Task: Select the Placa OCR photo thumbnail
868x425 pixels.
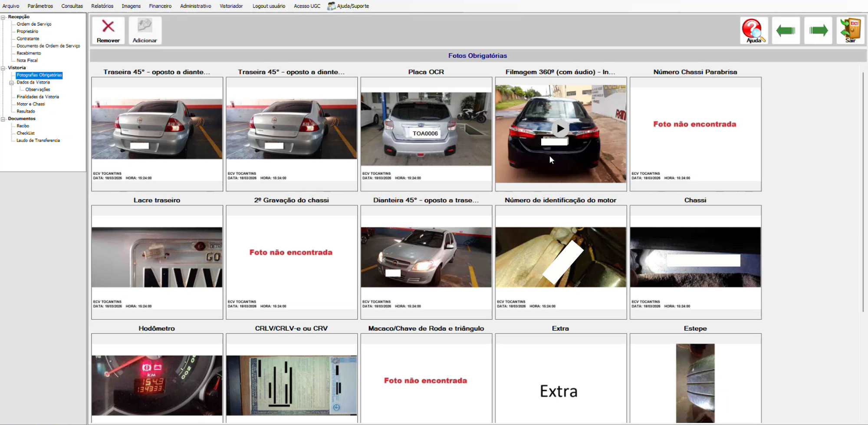Action: [426, 134]
